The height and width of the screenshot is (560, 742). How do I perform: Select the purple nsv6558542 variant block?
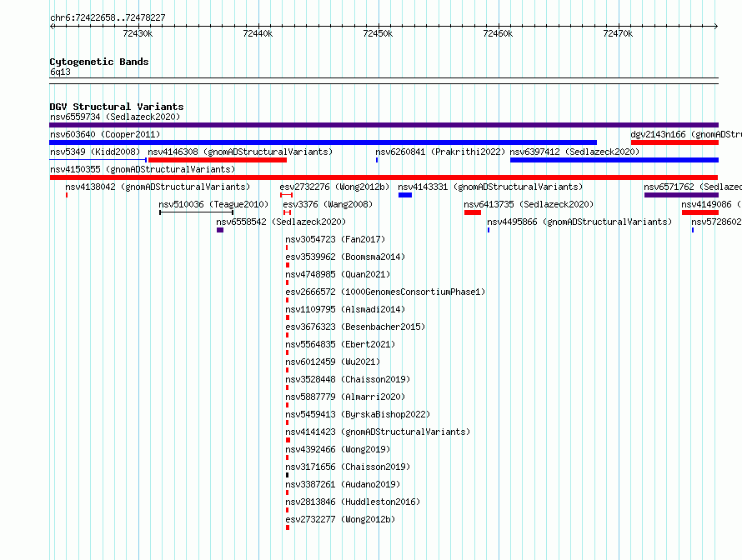220,230
